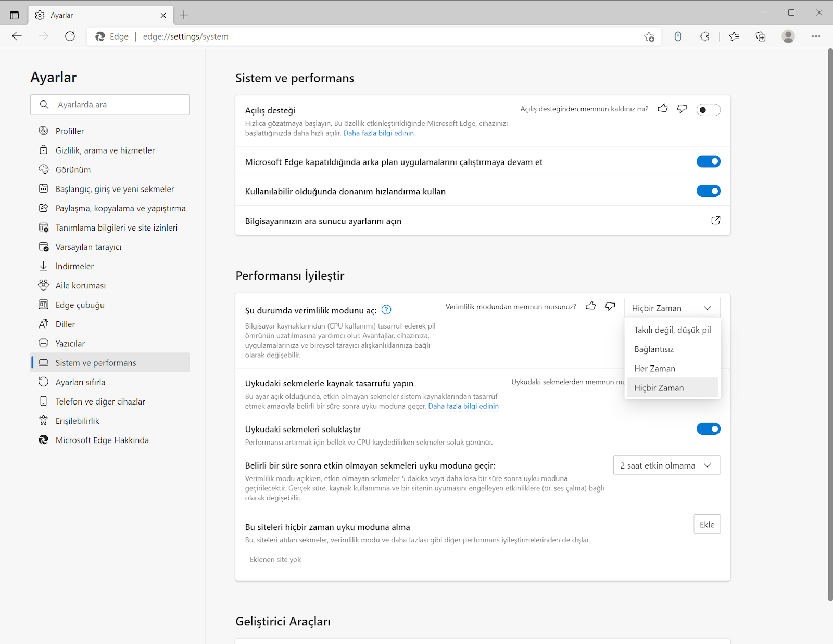
Task: Open the user profile avatar
Action: [788, 36]
